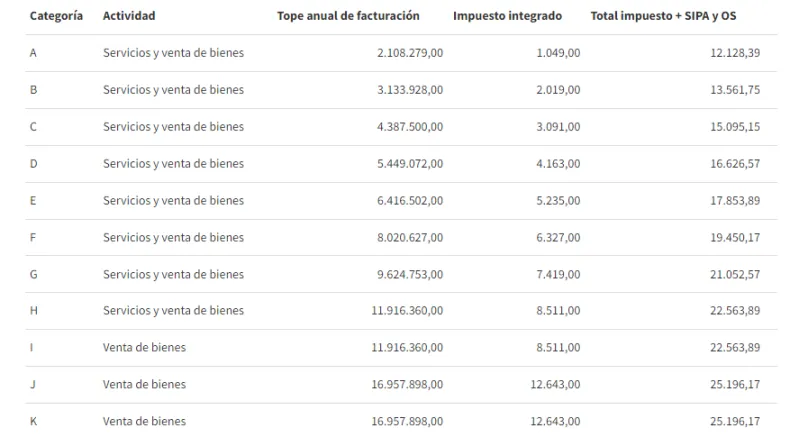Click Servicios y venta de bienes in row C
Viewport: 790px width, 437px height.
[173, 127]
